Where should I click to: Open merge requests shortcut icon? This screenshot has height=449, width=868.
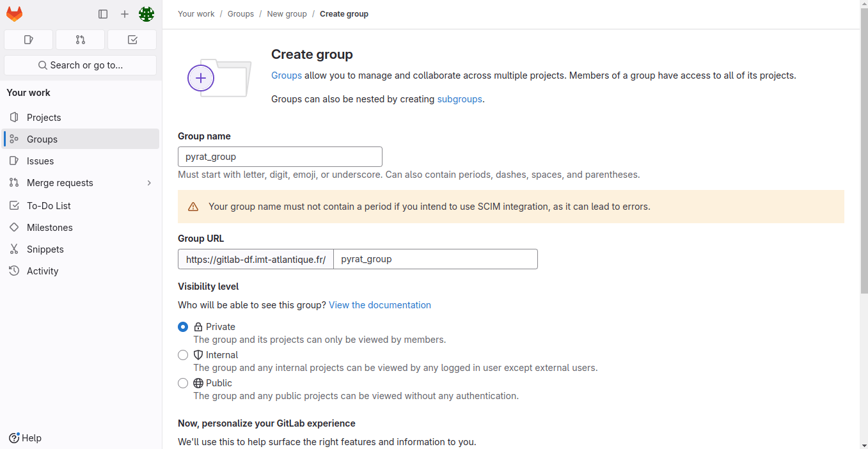point(80,40)
